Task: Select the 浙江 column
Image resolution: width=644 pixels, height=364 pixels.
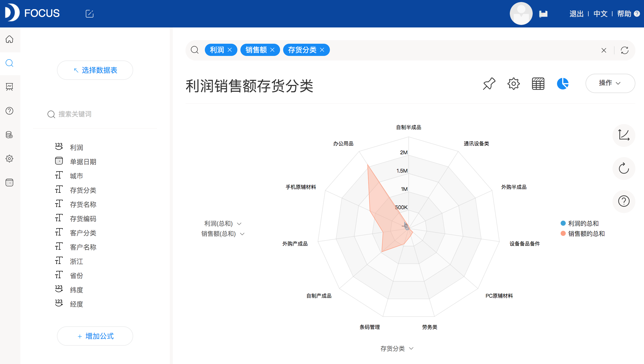Action: (x=76, y=261)
